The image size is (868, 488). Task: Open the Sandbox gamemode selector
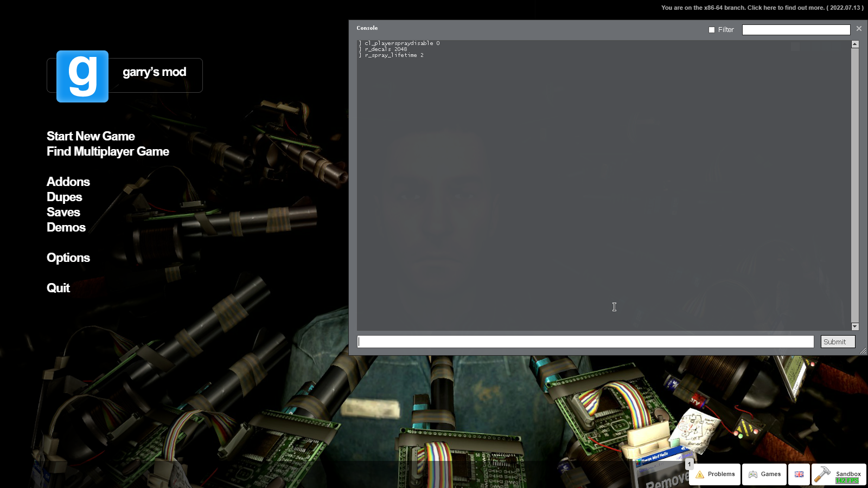pyautogui.click(x=839, y=474)
